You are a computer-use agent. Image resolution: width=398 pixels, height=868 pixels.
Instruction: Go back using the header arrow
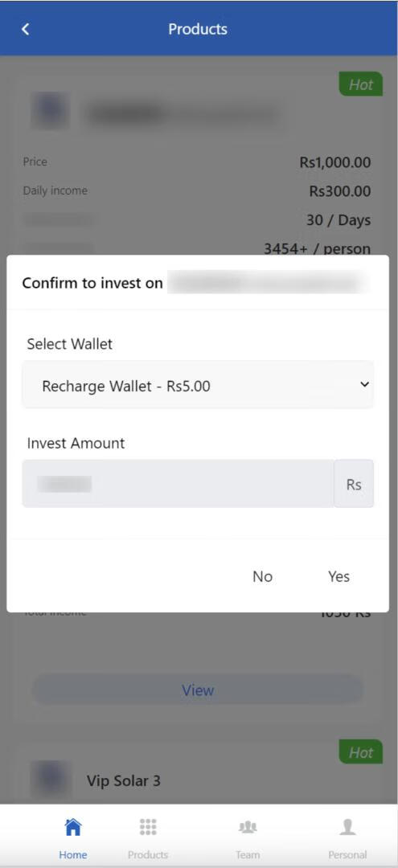click(x=25, y=29)
